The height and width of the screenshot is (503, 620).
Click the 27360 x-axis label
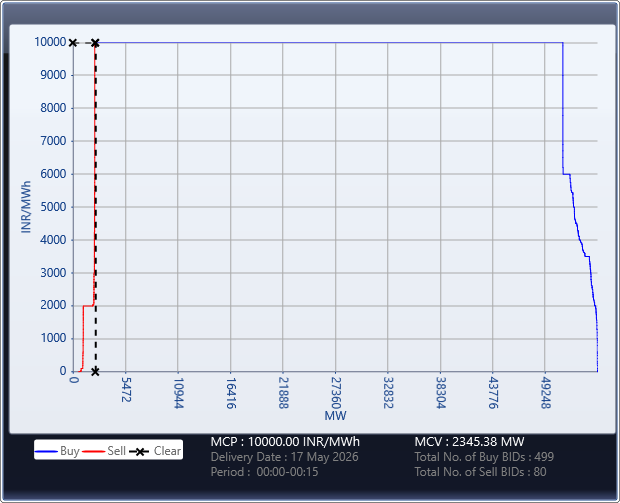(x=336, y=393)
